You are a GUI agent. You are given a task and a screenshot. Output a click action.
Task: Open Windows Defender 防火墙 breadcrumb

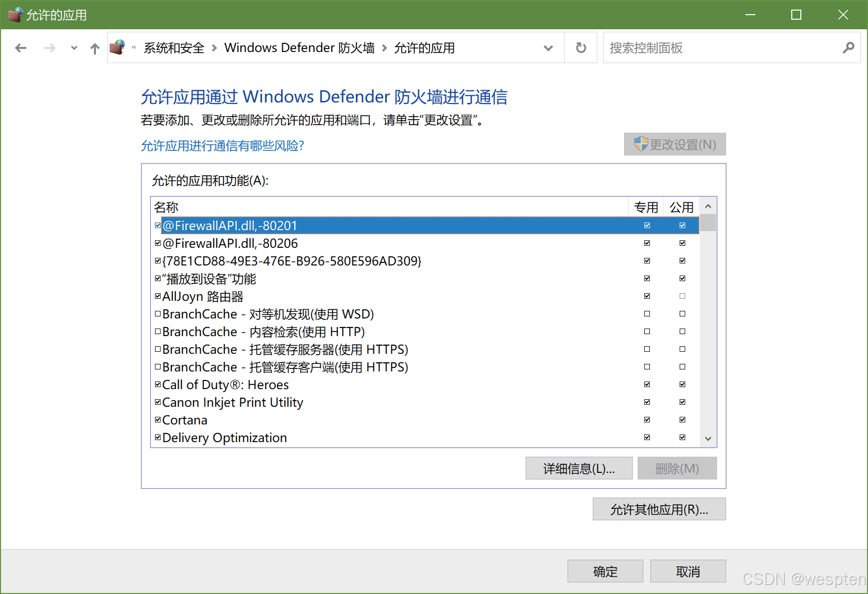(x=299, y=48)
